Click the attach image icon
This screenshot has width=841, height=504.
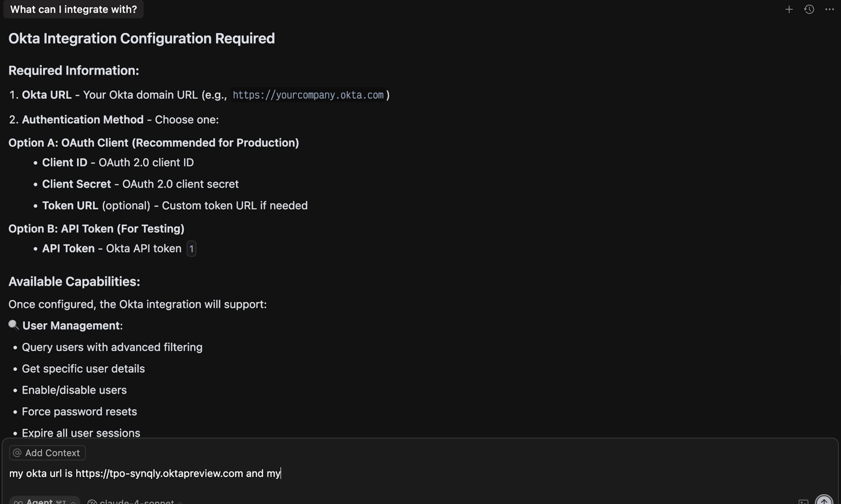coord(803,501)
